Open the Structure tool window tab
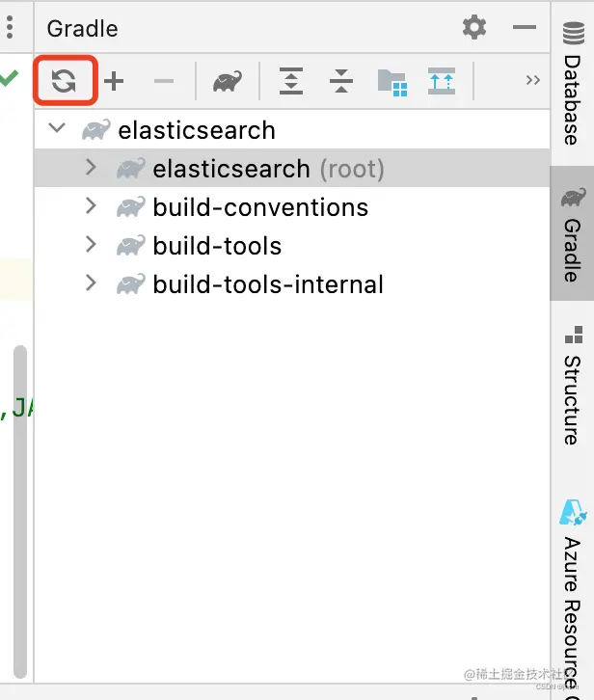This screenshot has height=700, width=594. point(573,386)
